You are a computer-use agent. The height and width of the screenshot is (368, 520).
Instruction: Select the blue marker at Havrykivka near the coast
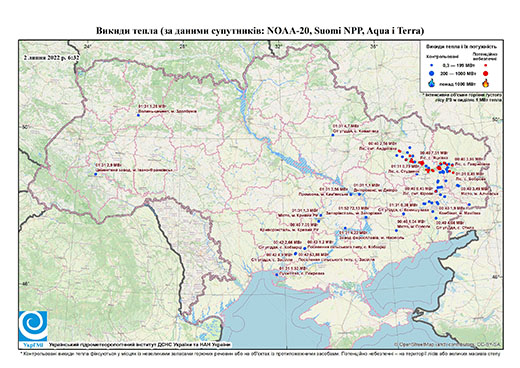(276, 274)
